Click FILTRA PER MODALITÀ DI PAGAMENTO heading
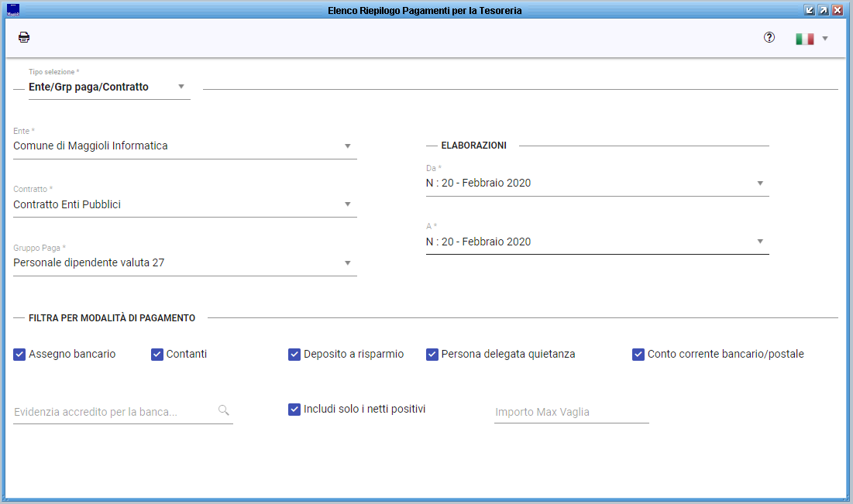 pyautogui.click(x=112, y=318)
